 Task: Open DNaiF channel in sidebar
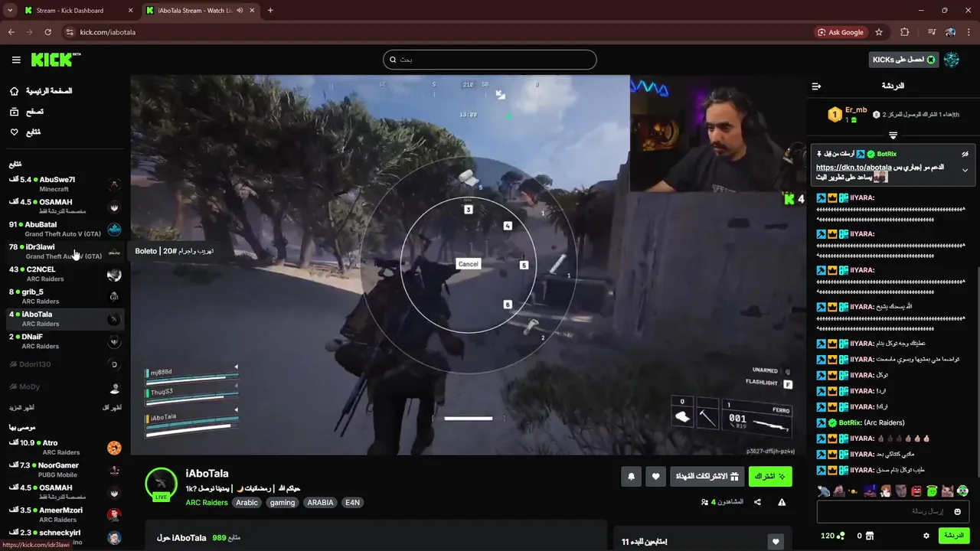[65, 341]
